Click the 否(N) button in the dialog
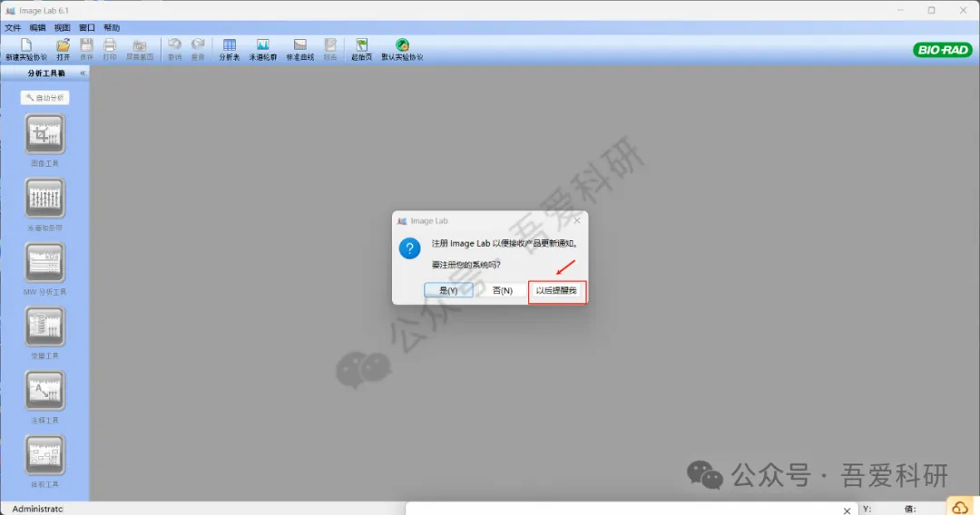Image resolution: width=980 pixels, height=515 pixels. point(502,290)
